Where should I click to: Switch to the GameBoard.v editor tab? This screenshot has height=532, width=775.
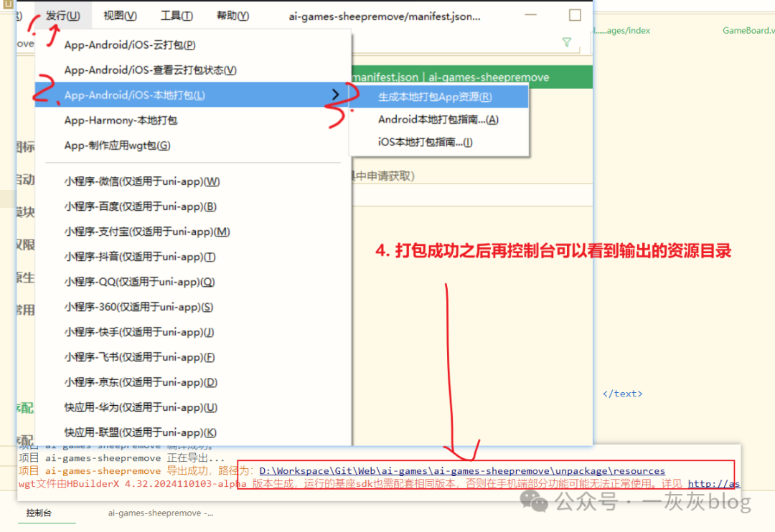click(748, 31)
